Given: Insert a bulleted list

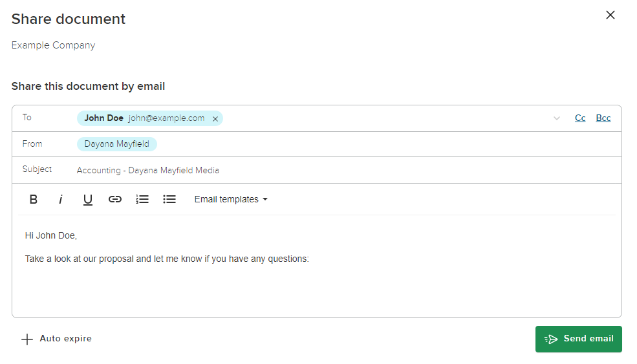Looking at the screenshot, I should click(x=169, y=200).
